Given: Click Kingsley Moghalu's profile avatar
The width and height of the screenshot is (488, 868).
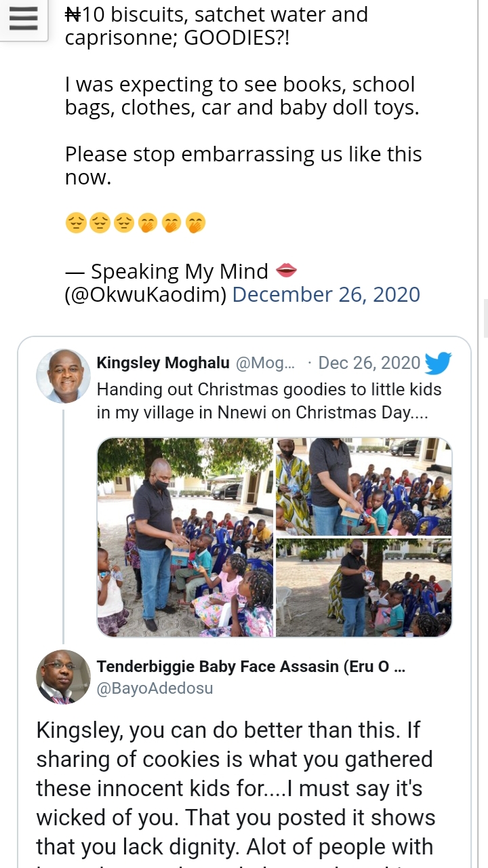Looking at the screenshot, I should (63, 376).
